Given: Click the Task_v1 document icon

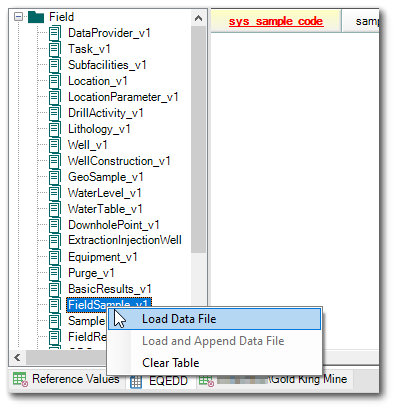Looking at the screenshot, I should point(55,49).
